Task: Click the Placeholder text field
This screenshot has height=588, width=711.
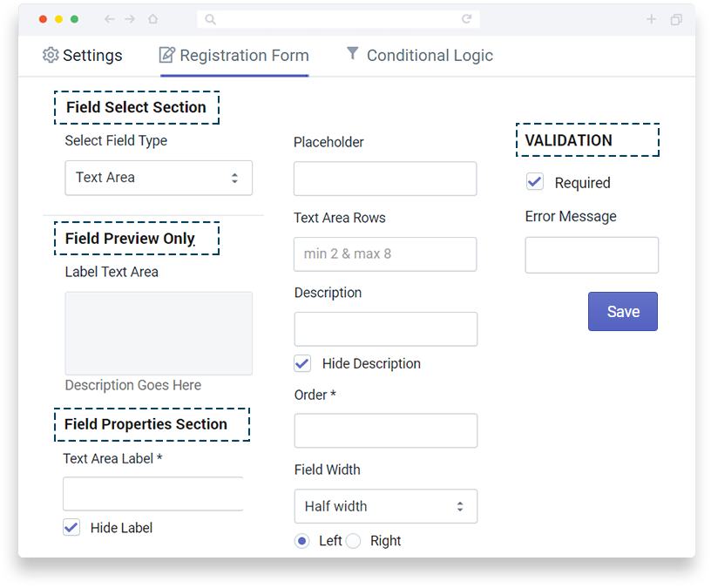Action: pyautogui.click(x=385, y=179)
